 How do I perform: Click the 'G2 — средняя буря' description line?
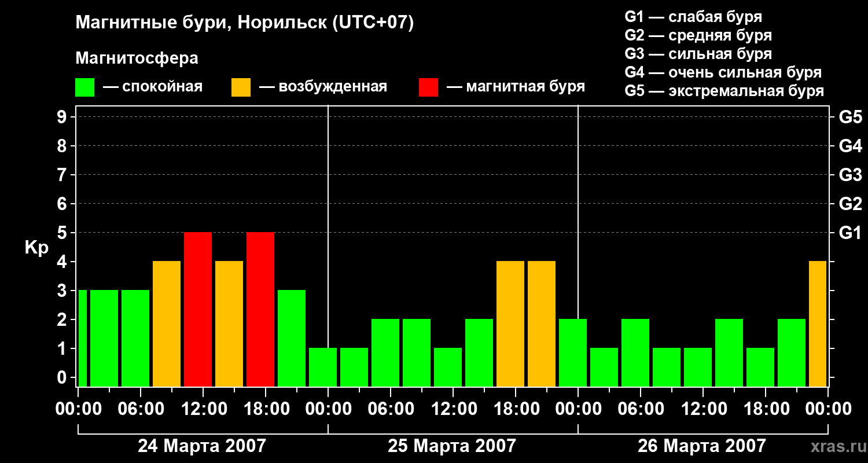pos(698,35)
